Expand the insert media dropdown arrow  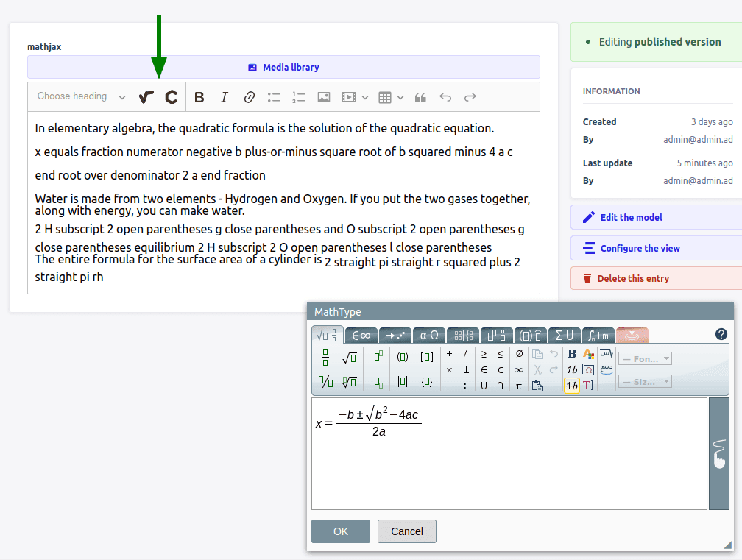pos(365,97)
